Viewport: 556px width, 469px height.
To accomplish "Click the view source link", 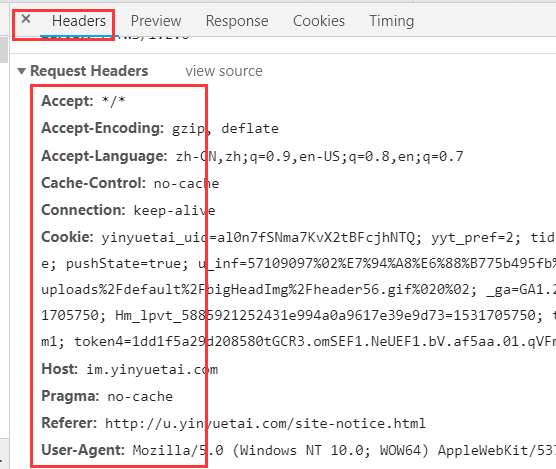I will pos(224,71).
